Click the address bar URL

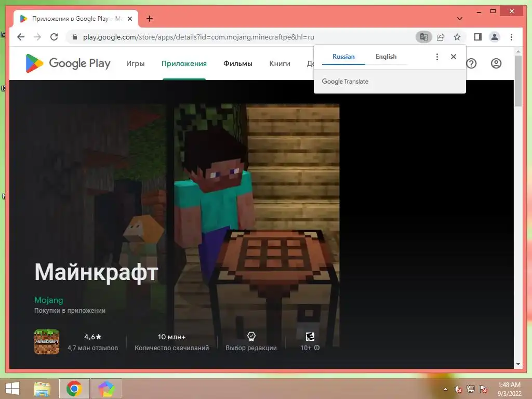[198, 37]
